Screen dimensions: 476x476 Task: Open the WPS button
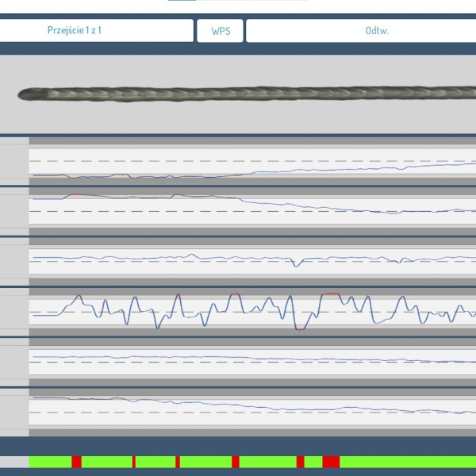pos(220,31)
